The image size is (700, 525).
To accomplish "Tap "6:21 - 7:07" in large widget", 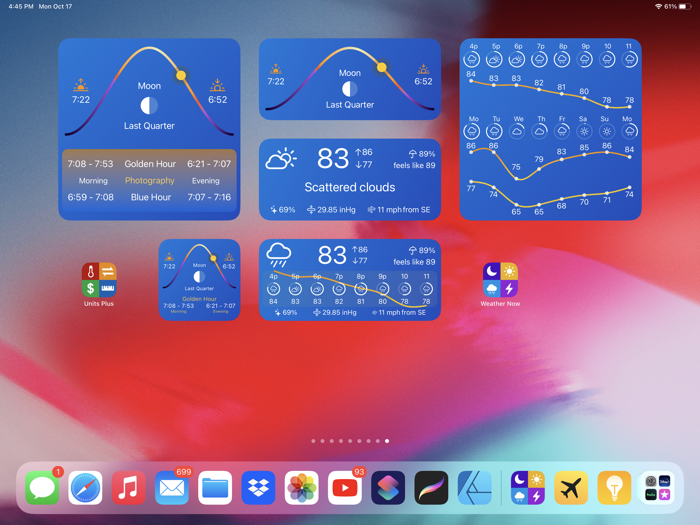I will (209, 164).
